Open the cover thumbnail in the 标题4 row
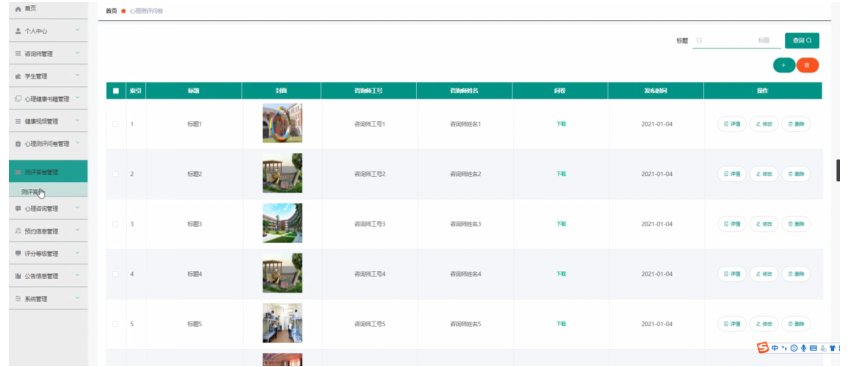This screenshot has width=859, height=367. pyautogui.click(x=282, y=273)
